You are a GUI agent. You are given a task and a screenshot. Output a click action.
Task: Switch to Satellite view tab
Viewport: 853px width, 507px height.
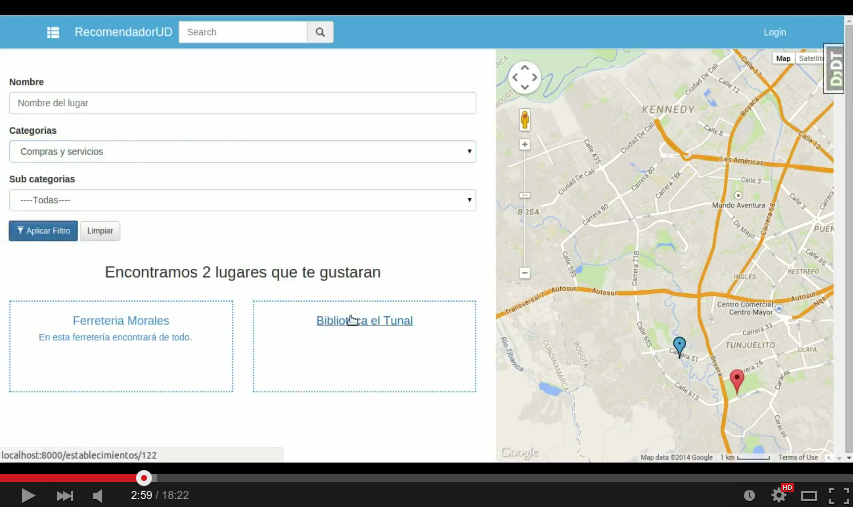(x=811, y=58)
